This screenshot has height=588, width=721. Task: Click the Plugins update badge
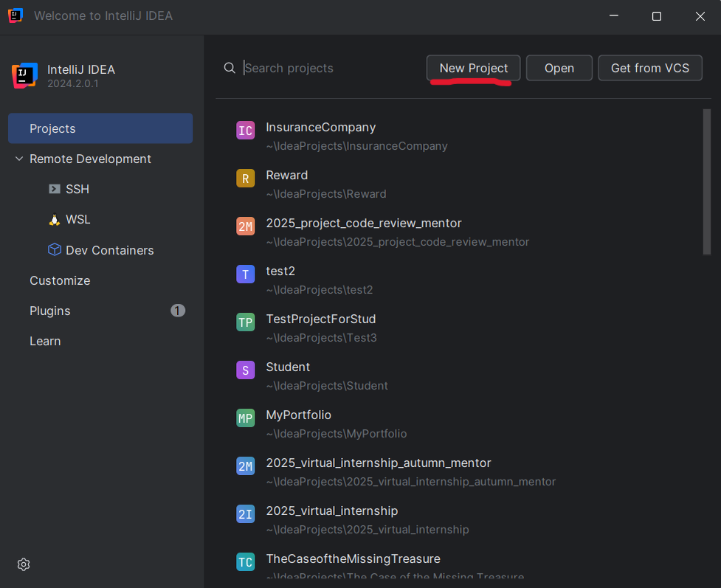[x=178, y=311]
